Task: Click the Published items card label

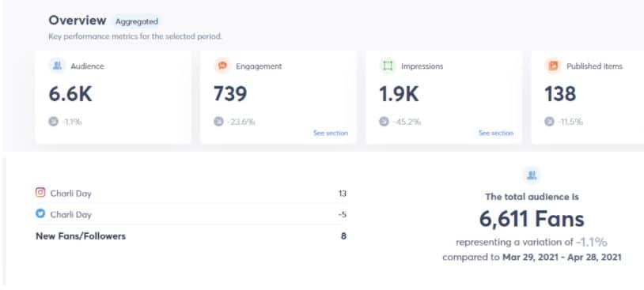Action: 595,66
